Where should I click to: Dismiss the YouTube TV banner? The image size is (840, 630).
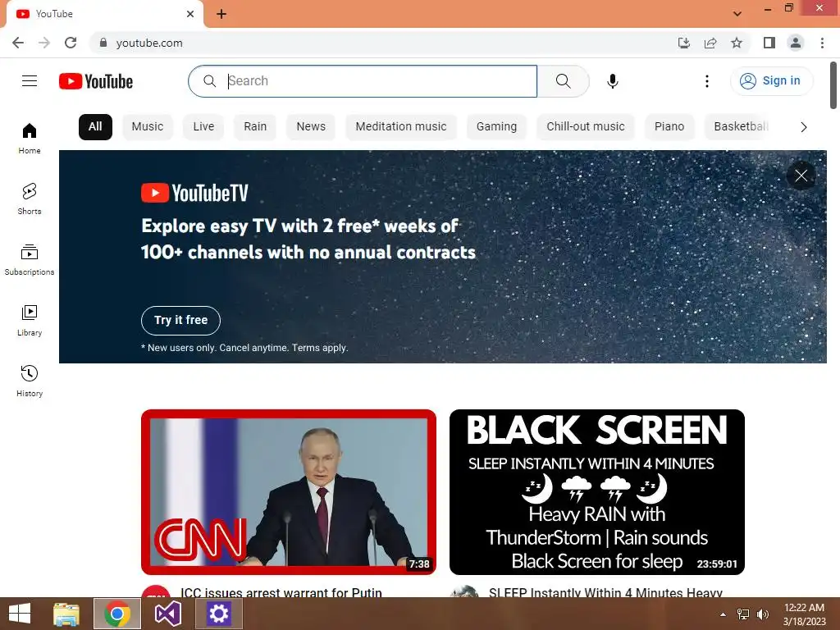pos(801,176)
